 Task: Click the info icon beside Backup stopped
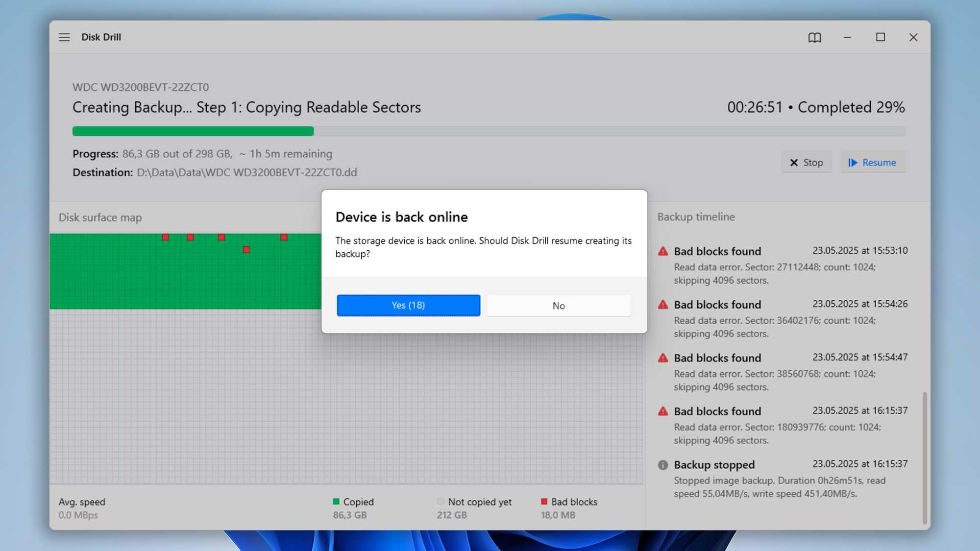click(x=663, y=465)
